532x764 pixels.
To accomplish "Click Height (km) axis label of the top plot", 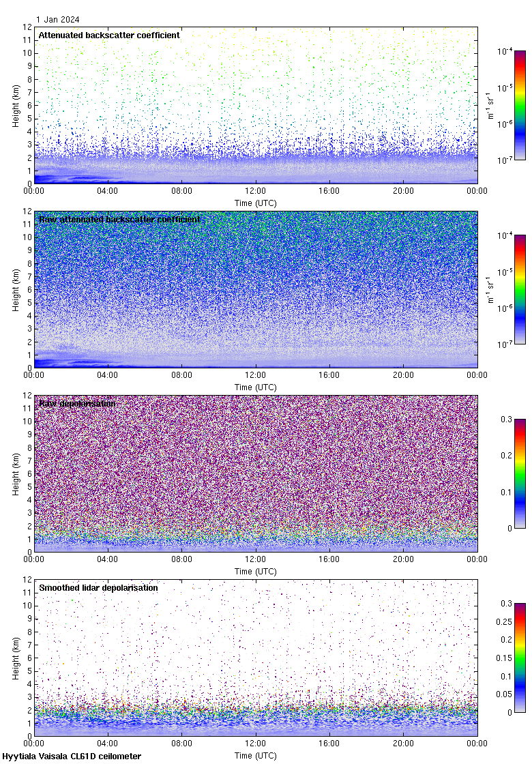I will (16, 105).
